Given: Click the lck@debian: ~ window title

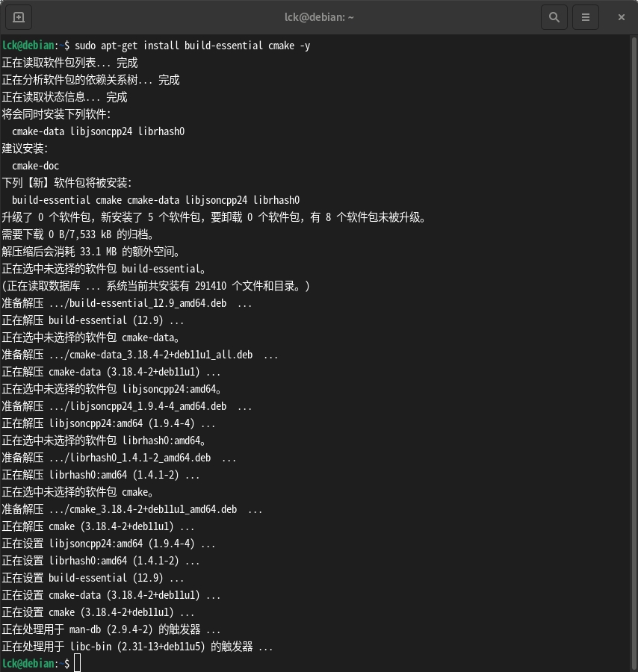Looking at the screenshot, I should (x=319, y=17).
